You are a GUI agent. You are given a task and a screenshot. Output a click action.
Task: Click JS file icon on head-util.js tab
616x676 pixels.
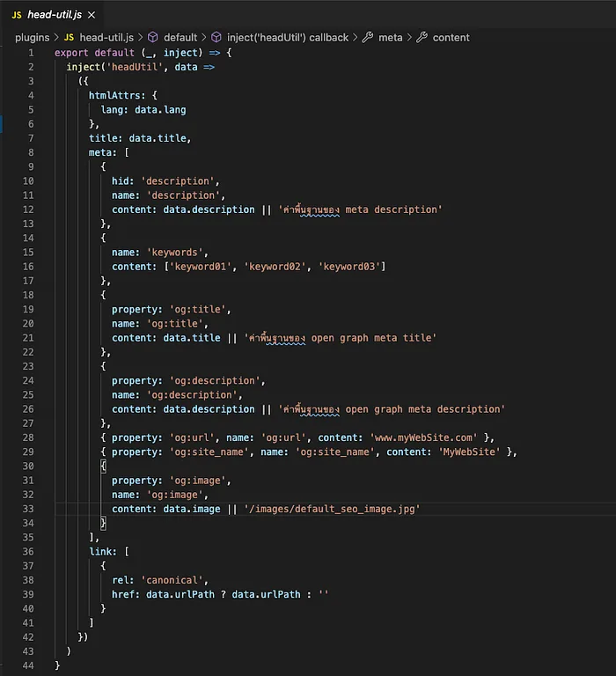[17, 15]
